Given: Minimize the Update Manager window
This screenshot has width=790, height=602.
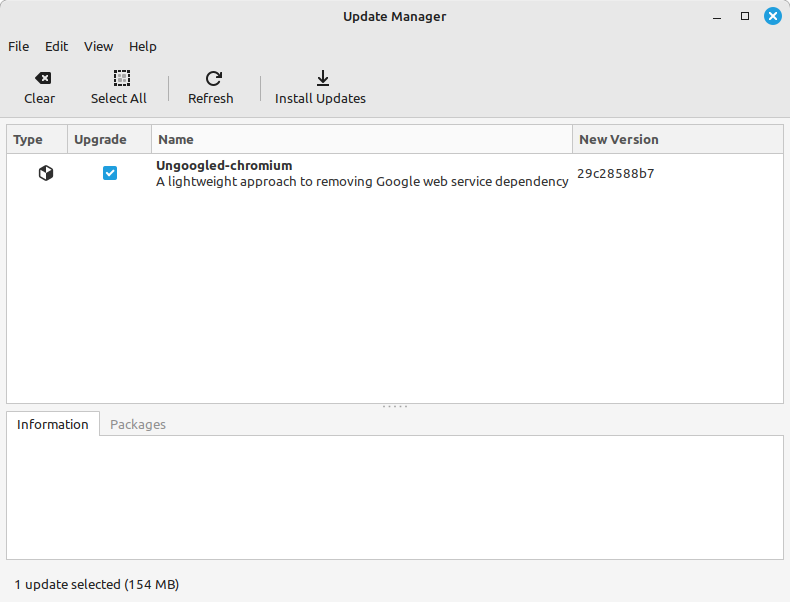Looking at the screenshot, I should [x=717, y=17].
